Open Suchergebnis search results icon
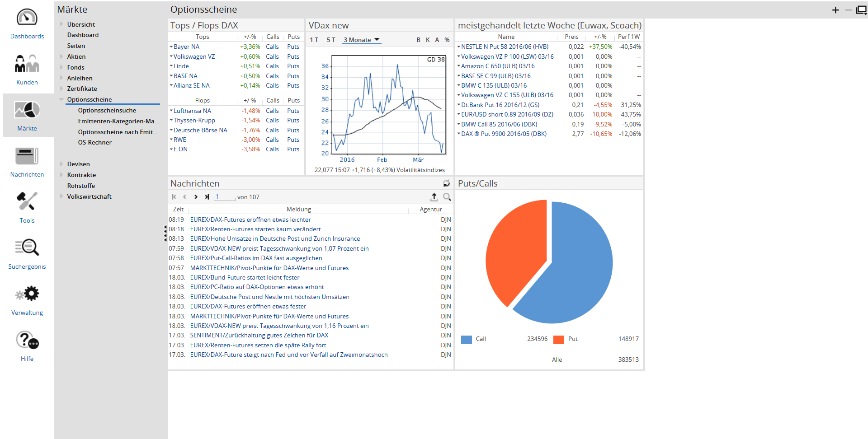 (x=27, y=248)
